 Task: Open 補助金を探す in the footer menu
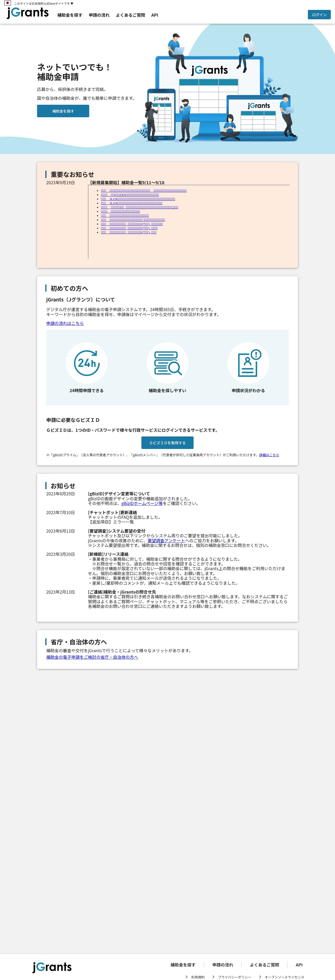point(183,965)
